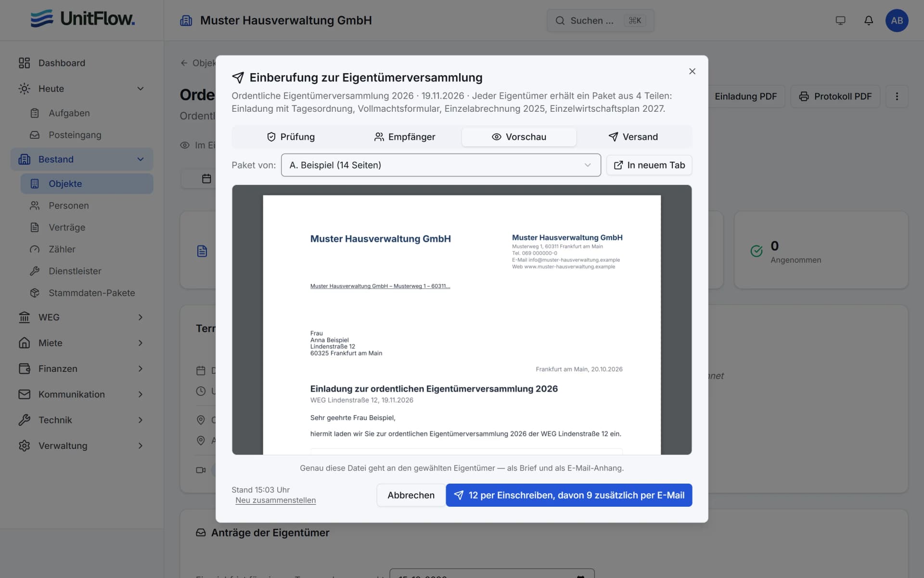Select the Vorschau tab
Image resolution: width=924 pixels, height=578 pixels.
click(519, 137)
